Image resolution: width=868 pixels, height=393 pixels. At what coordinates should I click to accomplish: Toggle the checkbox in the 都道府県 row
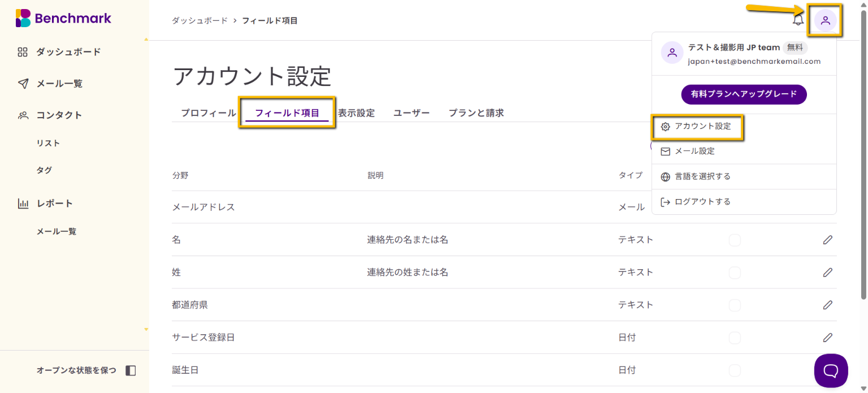coord(735,305)
